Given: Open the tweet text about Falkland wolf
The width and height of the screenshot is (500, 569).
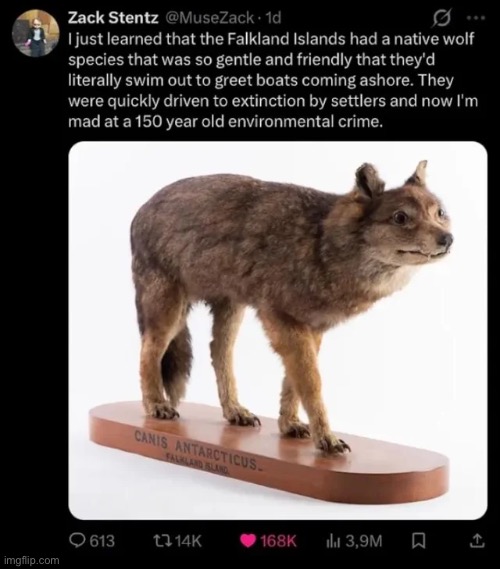Looking at the screenshot, I should point(272,80).
